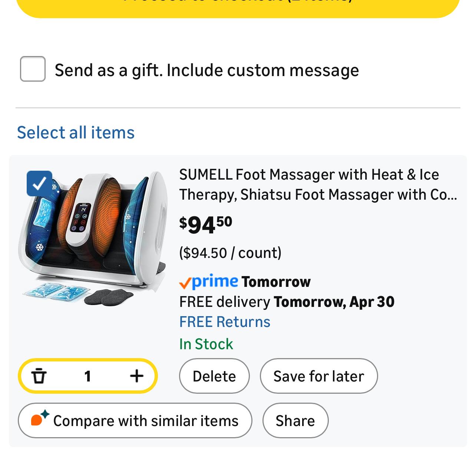This screenshot has height=452, width=476.
Task: Increase quantity with the plus icon
Action: [x=136, y=376]
